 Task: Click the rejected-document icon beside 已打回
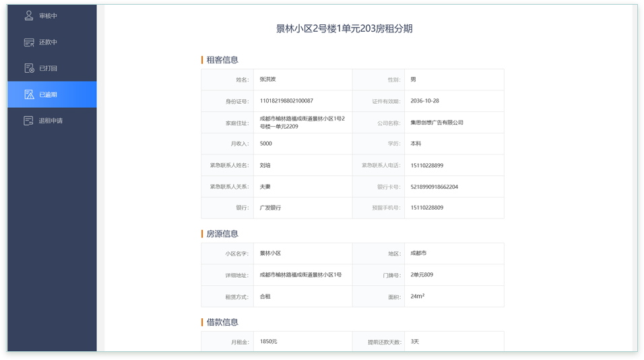(29, 68)
